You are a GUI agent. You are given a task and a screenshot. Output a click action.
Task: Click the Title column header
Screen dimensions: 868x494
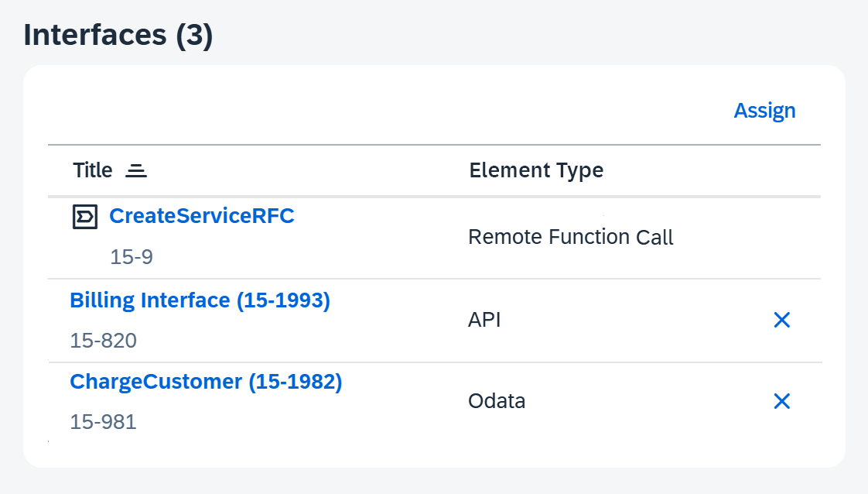[x=93, y=170]
